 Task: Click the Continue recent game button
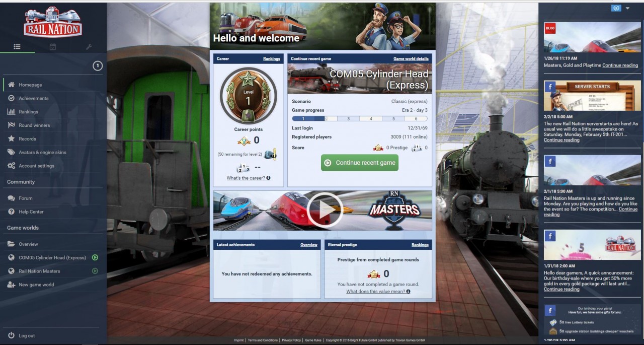pyautogui.click(x=360, y=163)
